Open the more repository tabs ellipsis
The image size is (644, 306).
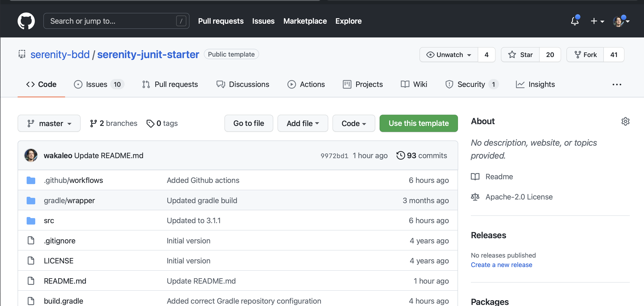617,84
